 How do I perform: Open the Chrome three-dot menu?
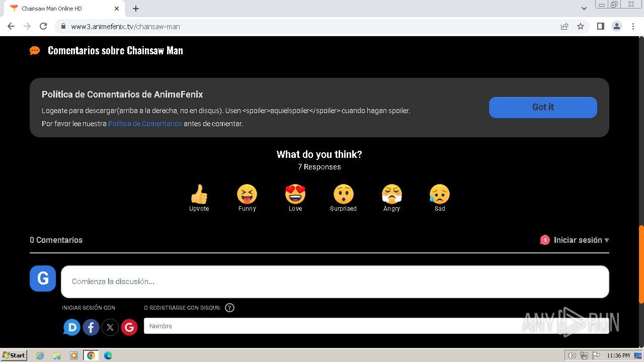[x=633, y=26]
